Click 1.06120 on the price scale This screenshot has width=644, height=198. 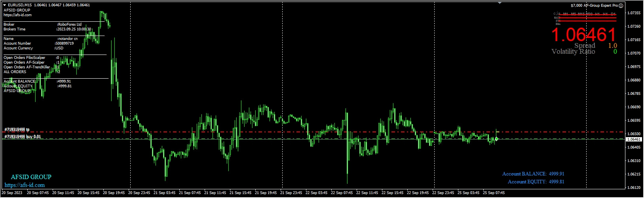(x=635, y=188)
